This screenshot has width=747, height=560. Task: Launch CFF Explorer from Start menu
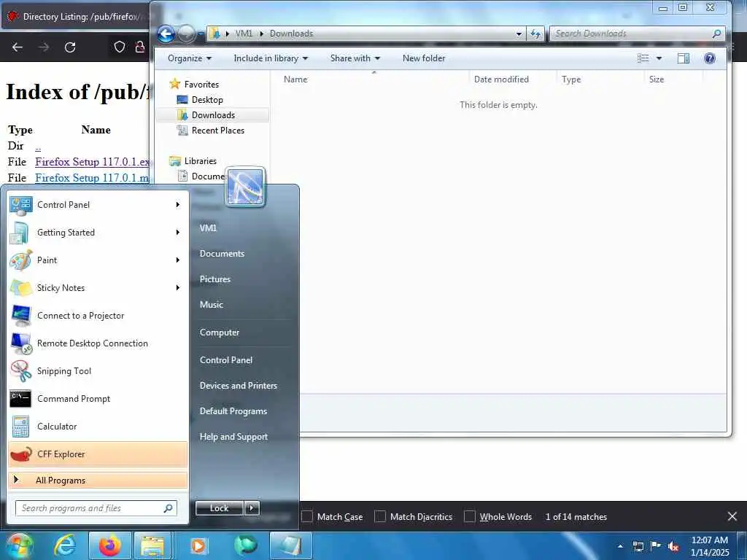point(98,454)
